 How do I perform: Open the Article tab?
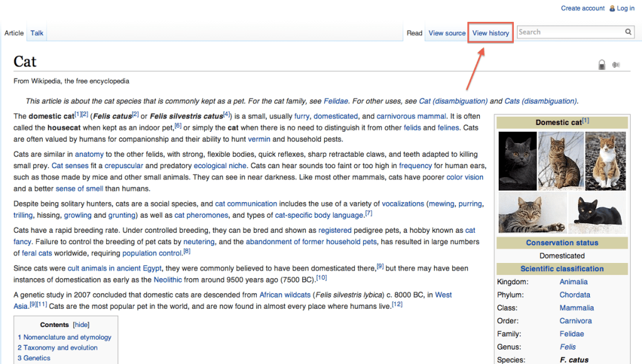pyautogui.click(x=14, y=33)
